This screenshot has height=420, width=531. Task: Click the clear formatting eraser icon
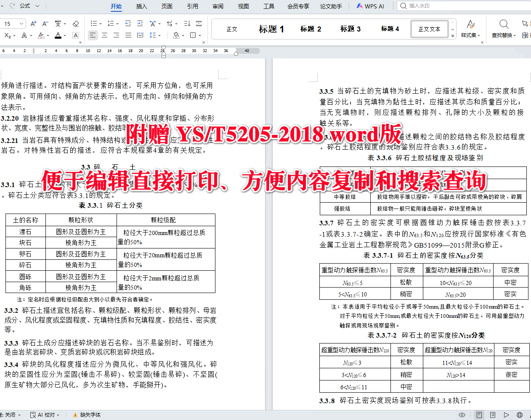pos(76,24)
